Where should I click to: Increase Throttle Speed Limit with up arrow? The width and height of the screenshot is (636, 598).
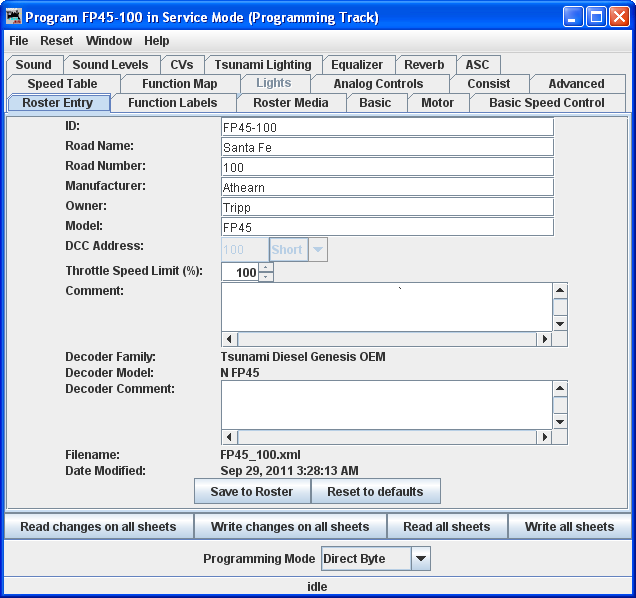[266, 267]
